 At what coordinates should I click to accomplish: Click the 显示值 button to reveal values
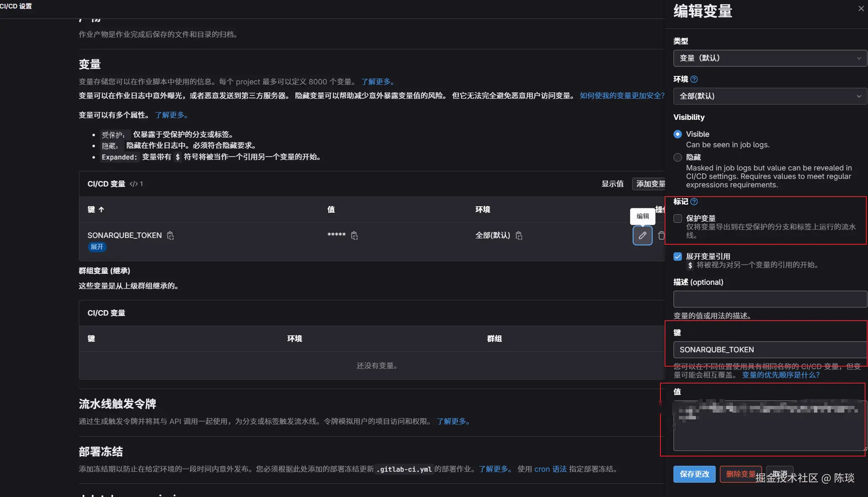612,184
